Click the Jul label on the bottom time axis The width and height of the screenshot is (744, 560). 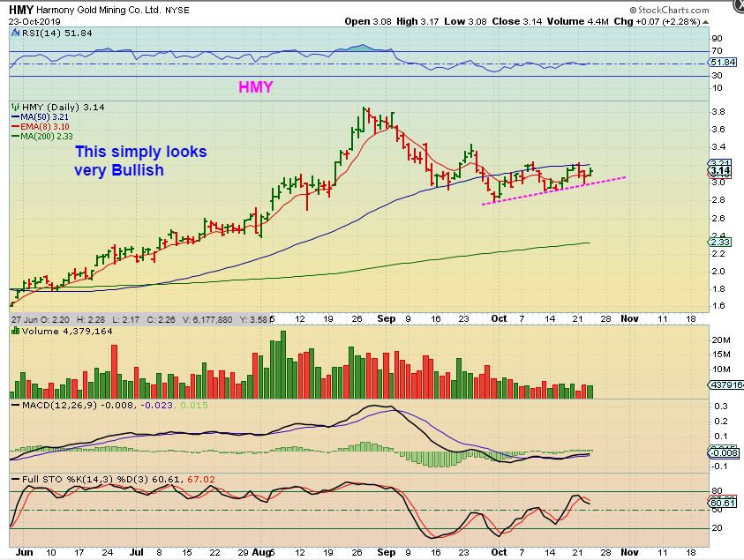coord(137,552)
